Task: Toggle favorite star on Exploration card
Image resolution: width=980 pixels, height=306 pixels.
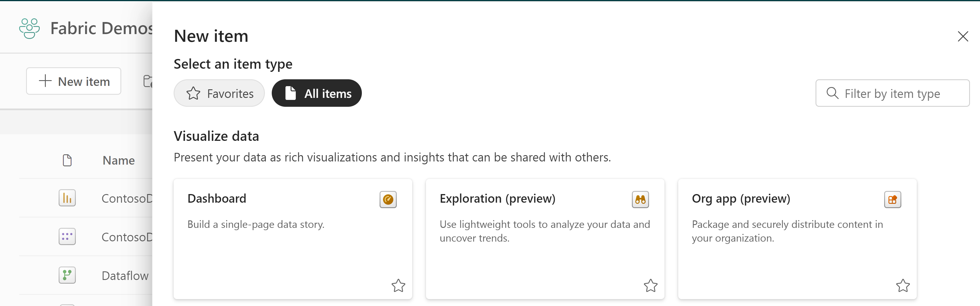Action: [x=650, y=285]
